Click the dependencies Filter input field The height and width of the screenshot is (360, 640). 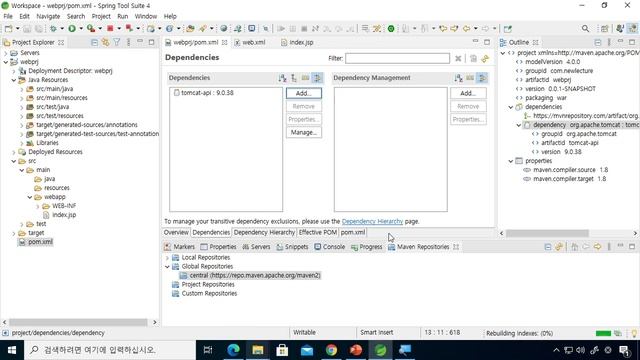click(397, 58)
